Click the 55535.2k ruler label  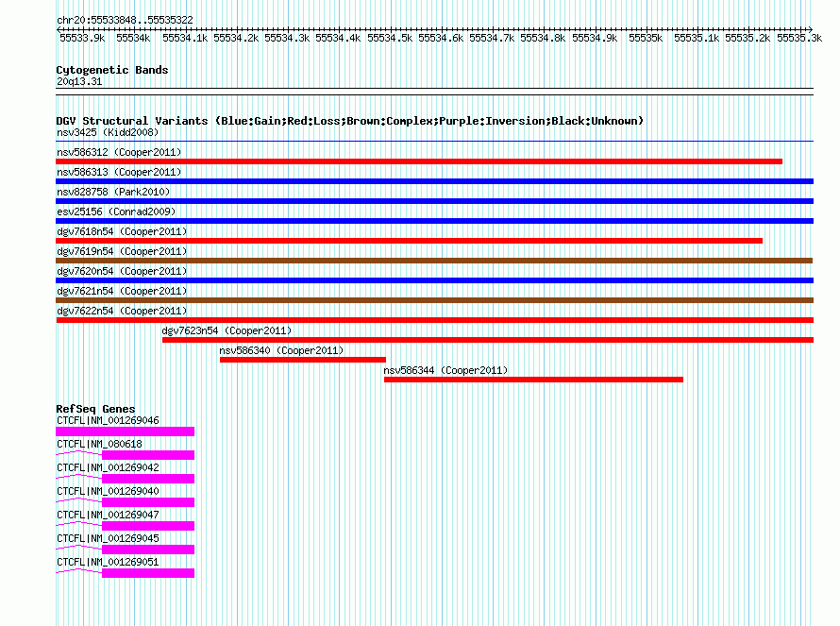point(748,38)
